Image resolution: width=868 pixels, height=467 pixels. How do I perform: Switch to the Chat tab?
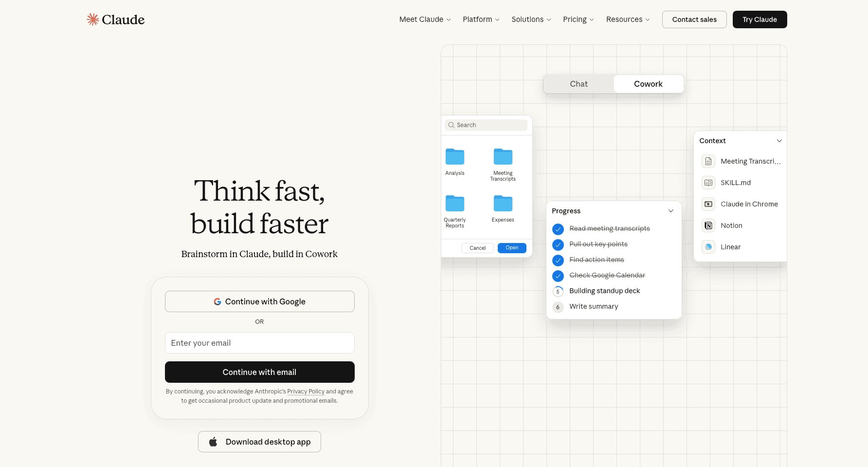click(579, 84)
